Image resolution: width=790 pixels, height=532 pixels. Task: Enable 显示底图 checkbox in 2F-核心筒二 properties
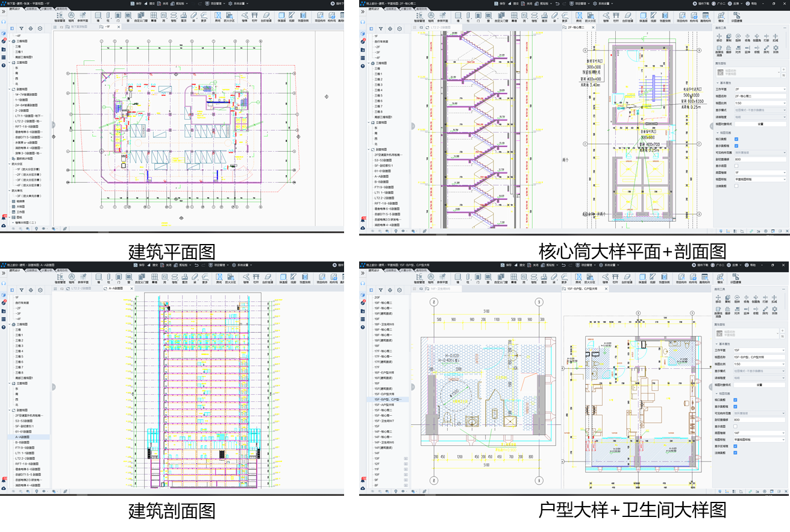[x=736, y=166]
